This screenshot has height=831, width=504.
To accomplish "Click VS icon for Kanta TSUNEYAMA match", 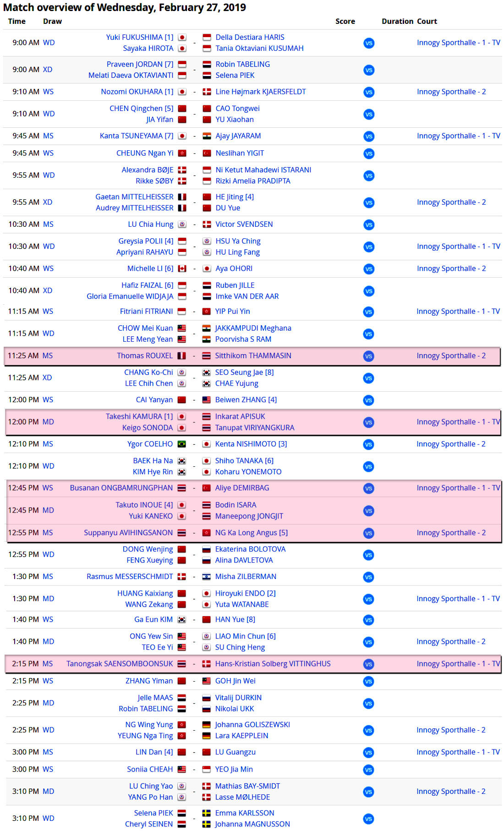I will point(369,136).
